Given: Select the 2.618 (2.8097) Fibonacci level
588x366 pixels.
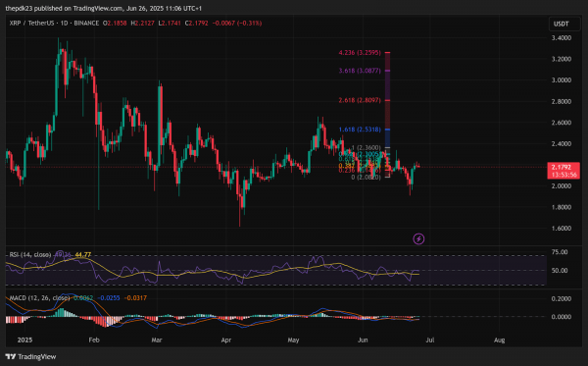Looking at the screenshot, I should pos(360,100).
